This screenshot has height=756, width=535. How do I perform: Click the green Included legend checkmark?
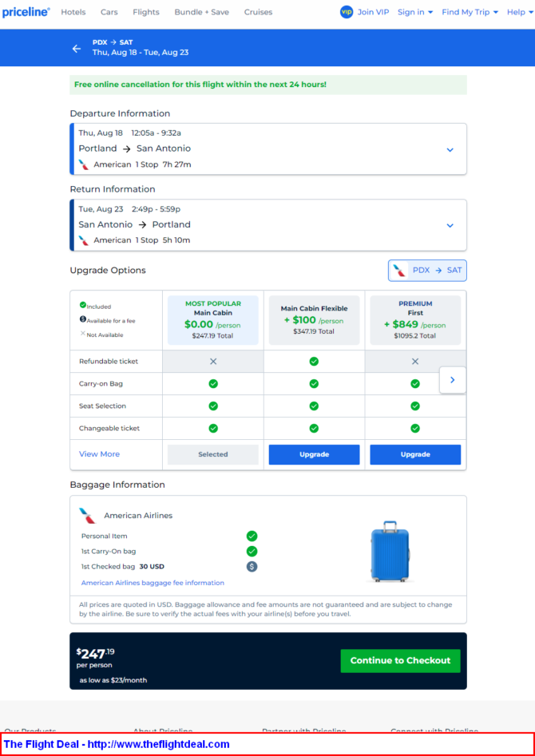click(x=83, y=305)
